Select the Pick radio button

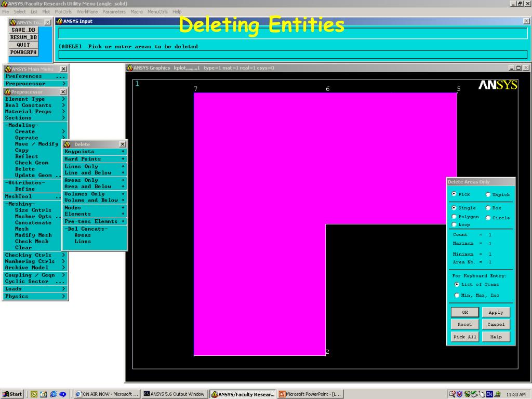click(x=454, y=194)
